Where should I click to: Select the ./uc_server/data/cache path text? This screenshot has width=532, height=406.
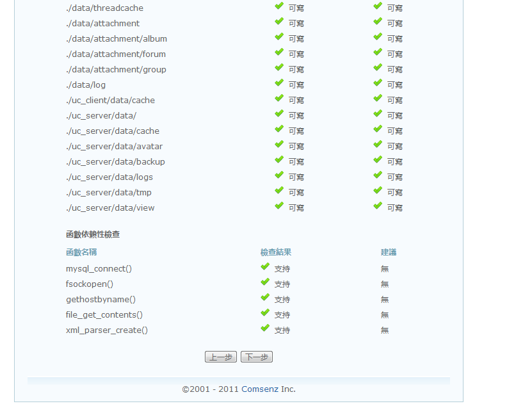(x=113, y=131)
